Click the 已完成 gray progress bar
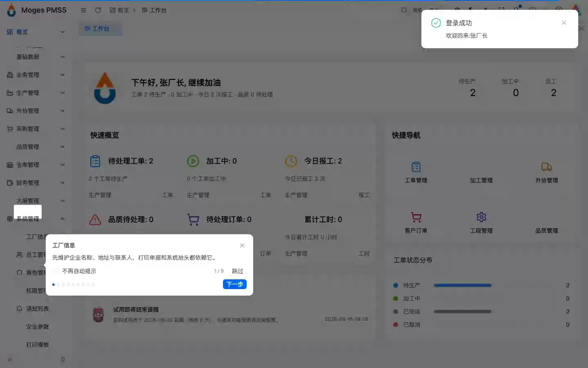Screen dimensions: 588x368 [x=463, y=312]
